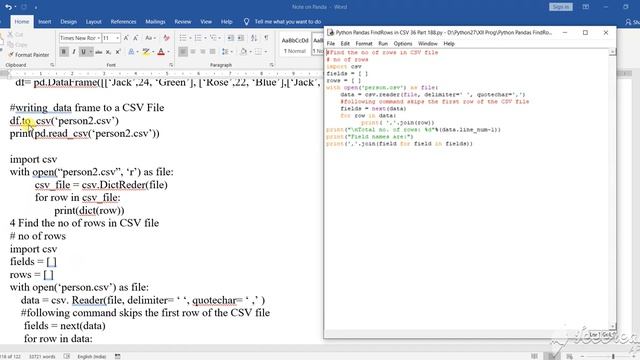Open the Paragraph dialog launcher
The image size is (640, 360).
[272, 65]
